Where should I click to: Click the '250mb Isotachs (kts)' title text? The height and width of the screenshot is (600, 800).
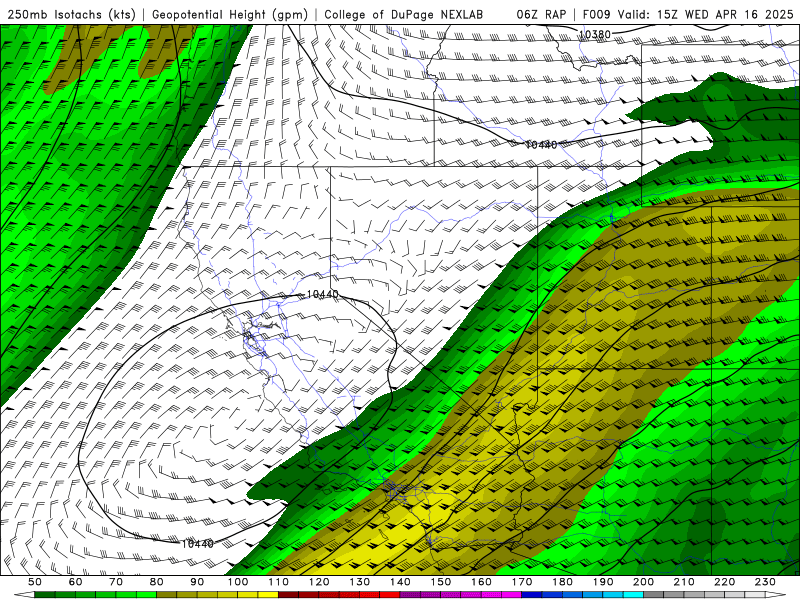[71, 15]
